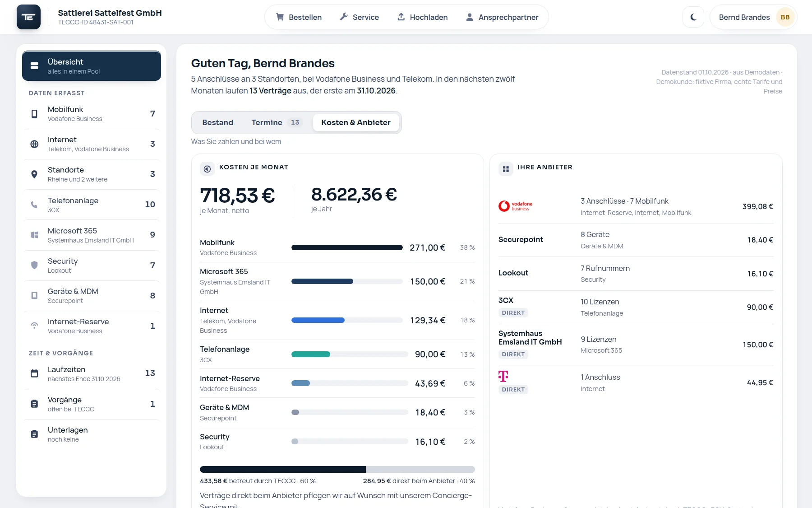Open the Bestellen menu

299,17
